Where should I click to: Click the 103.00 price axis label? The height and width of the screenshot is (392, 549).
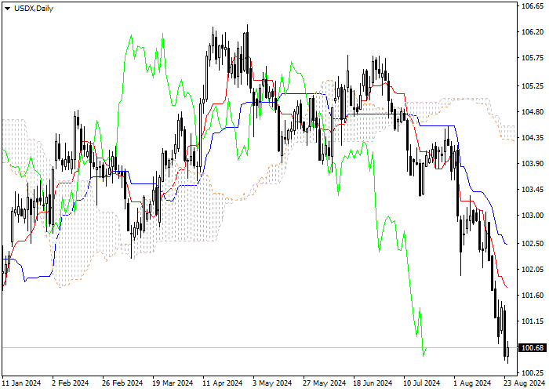(533, 216)
